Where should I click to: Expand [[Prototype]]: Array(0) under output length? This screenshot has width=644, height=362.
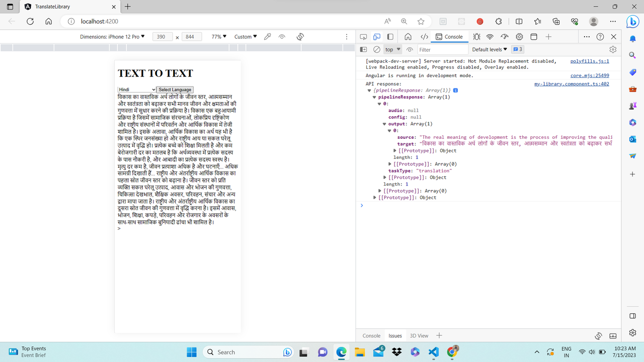click(390, 164)
